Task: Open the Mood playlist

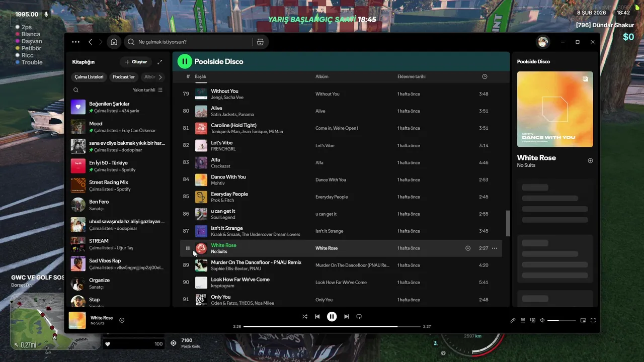Action: coord(118,127)
